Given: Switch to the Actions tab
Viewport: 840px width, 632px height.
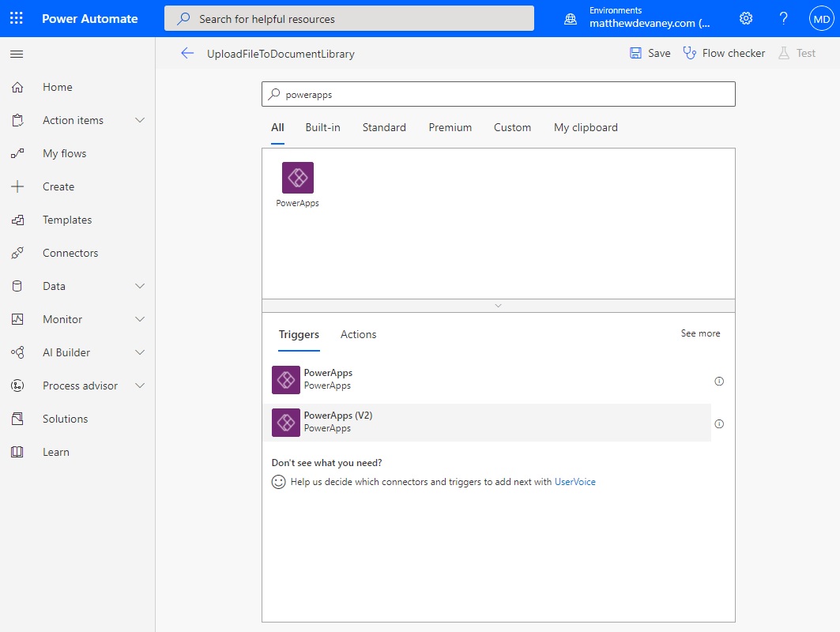Looking at the screenshot, I should pos(359,334).
